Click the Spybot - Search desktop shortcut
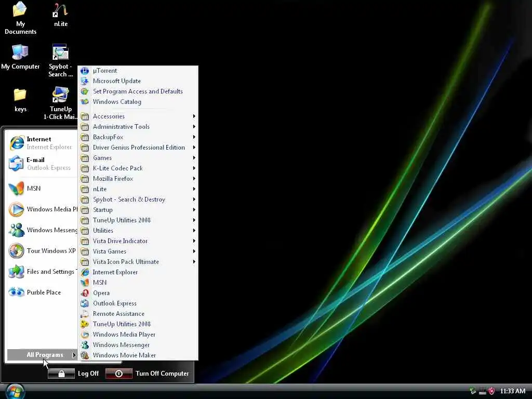 pos(60,61)
